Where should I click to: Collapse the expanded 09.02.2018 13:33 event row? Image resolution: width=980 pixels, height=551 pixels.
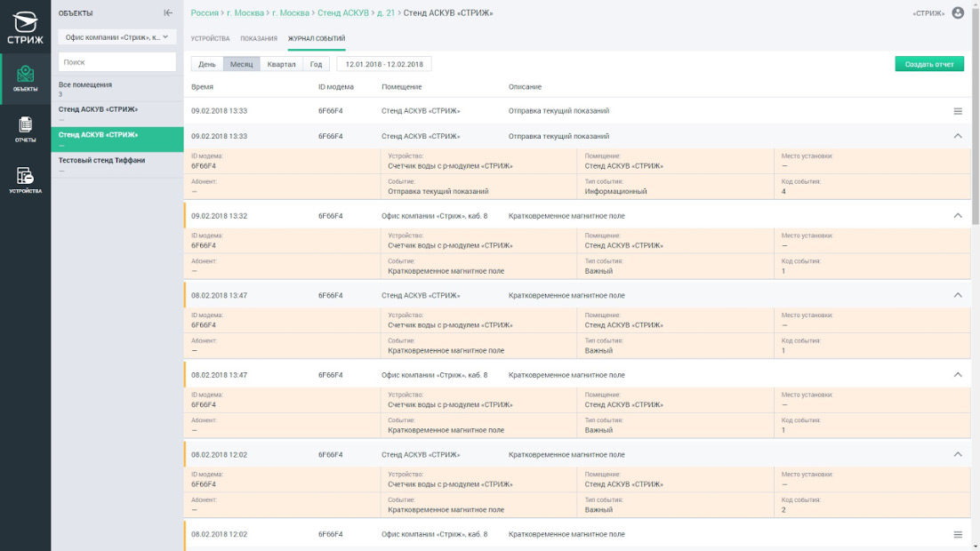coord(958,136)
